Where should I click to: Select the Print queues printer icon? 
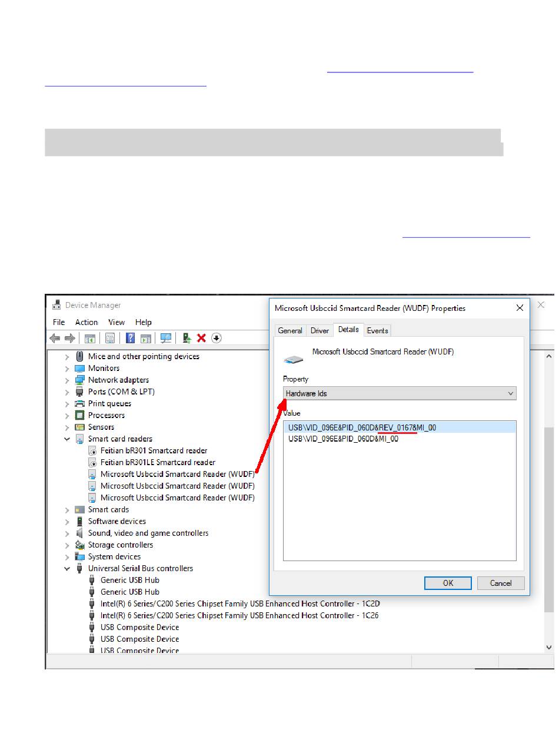[x=80, y=403]
